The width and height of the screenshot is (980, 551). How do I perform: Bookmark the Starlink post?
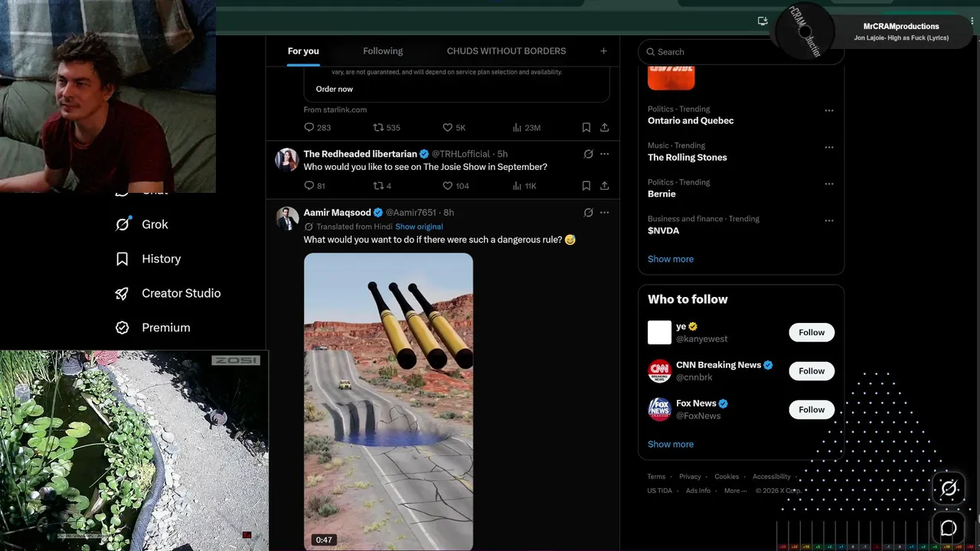(586, 128)
